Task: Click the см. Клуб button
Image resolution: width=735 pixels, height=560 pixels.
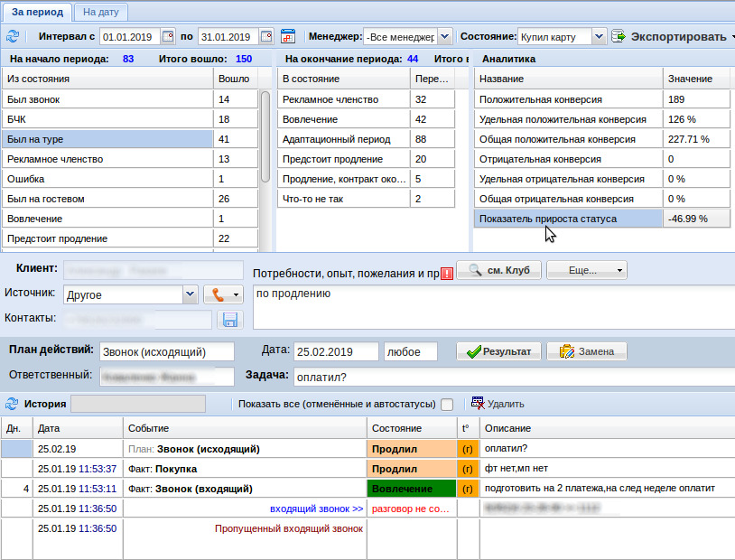Action: coord(498,270)
